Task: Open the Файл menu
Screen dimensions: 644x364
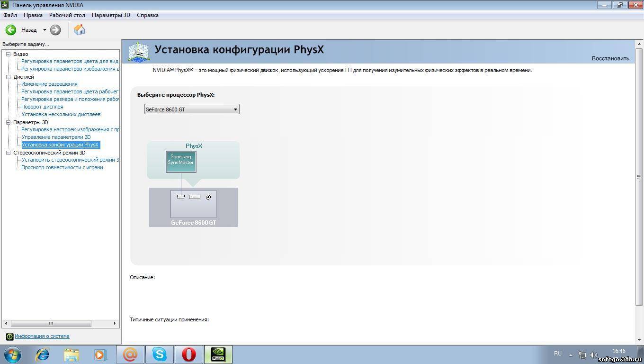Action: [x=10, y=15]
